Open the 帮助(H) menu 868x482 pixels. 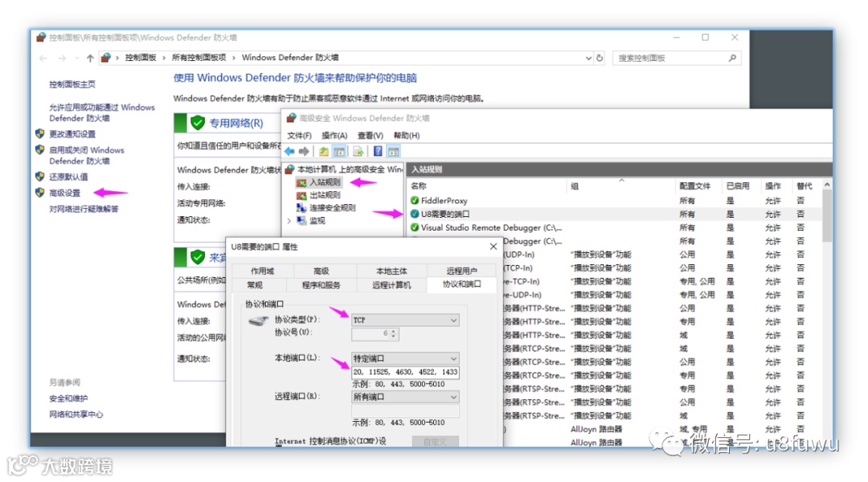(407, 136)
